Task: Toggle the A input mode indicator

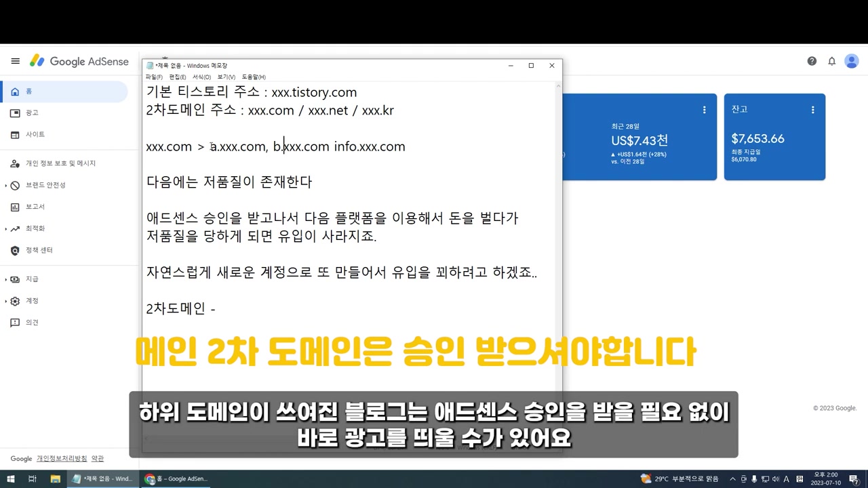Action: click(786, 479)
